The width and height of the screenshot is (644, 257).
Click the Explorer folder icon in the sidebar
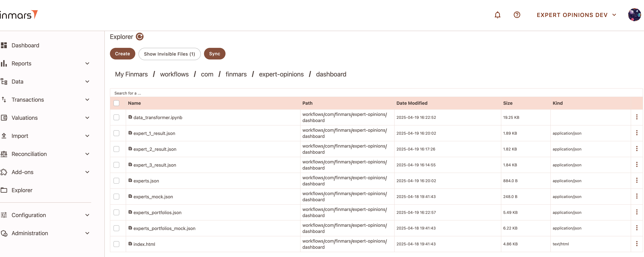tap(4, 190)
